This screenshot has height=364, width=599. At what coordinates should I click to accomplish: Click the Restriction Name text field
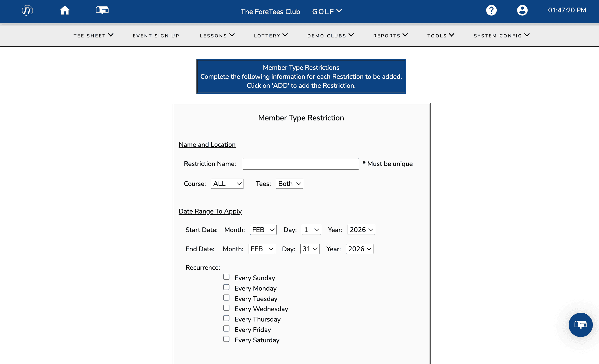(301, 164)
